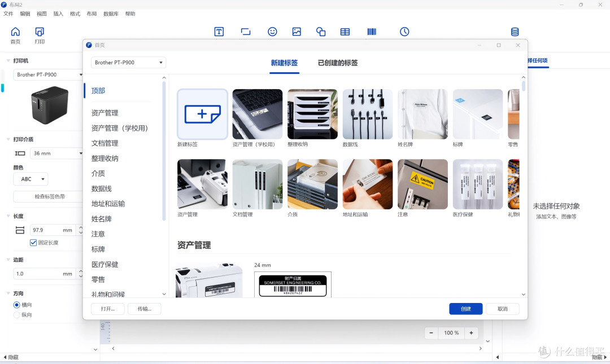Open the 整理收纳 drawer thumbnail
The image size is (610, 364).
312,114
